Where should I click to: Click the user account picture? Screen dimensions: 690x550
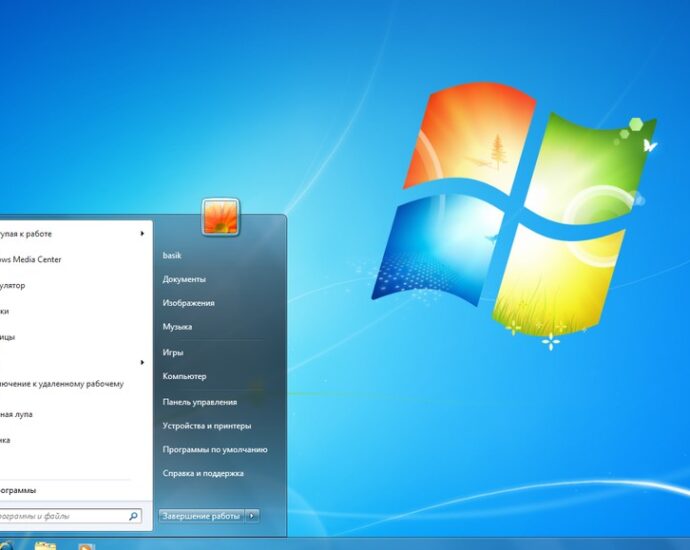220,217
